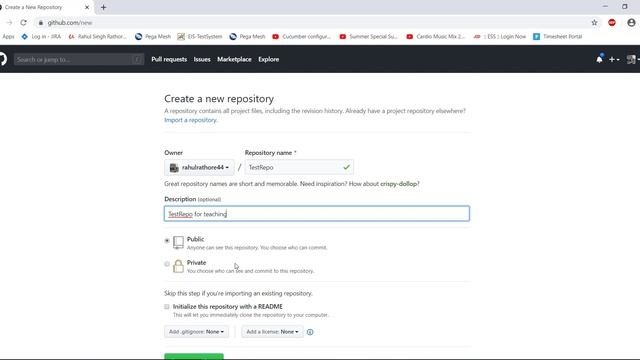Open a new browser tab
Viewport: 640px width, 360px height.
(103, 7)
